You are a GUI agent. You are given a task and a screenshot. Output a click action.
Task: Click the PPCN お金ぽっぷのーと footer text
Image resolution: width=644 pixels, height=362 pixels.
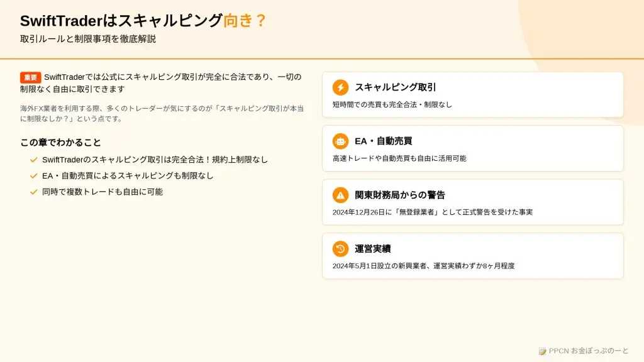point(589,351)
